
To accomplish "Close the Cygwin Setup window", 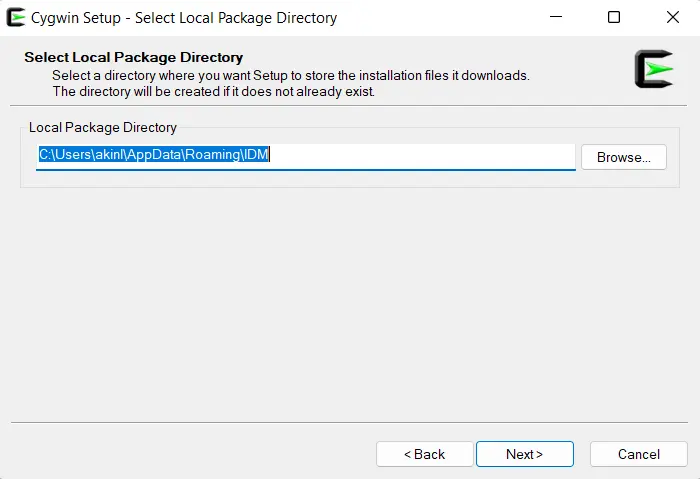I will (672, 17).
